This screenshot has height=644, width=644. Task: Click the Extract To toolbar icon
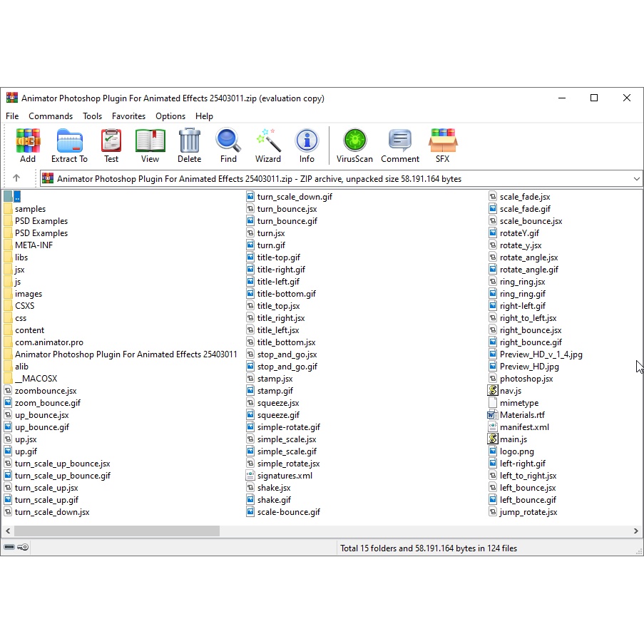click(69, 145)
